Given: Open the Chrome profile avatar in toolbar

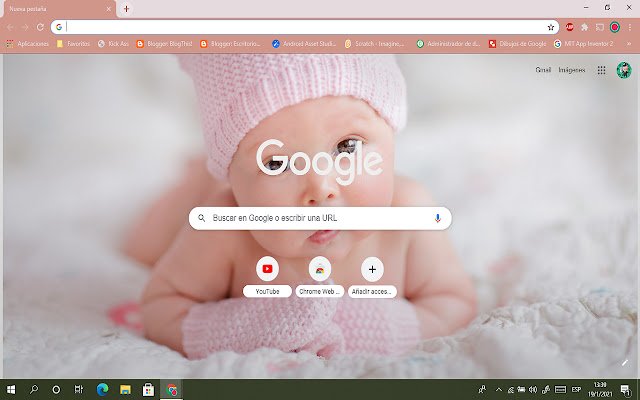Looking at the screenshot, I should pos(615,27).
